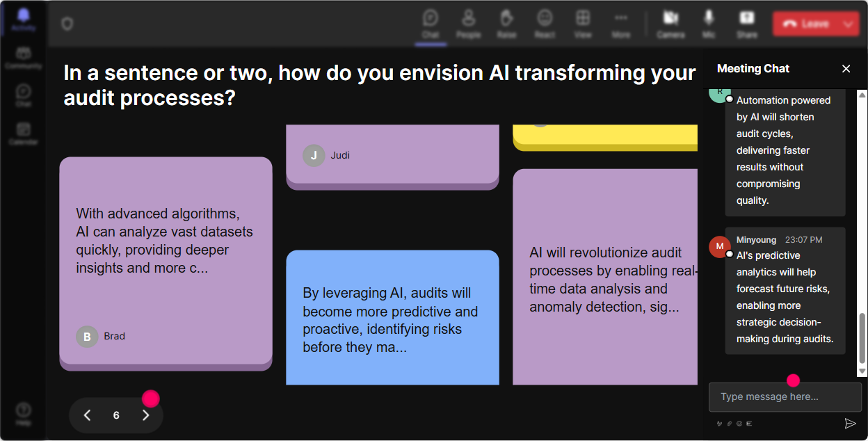The image size is (868, 441).
Task: Select the 'AI's predictive analytics' chat message
Action: [x=785, y=291]
